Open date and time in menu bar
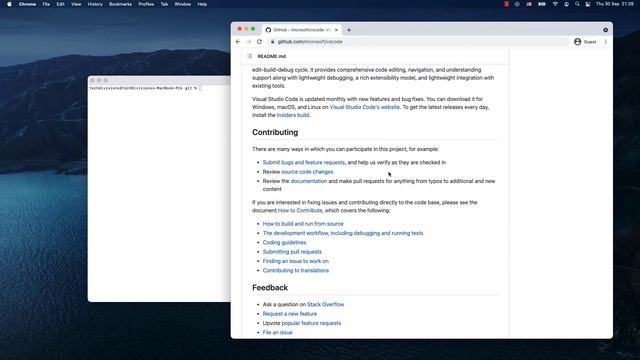Image resolution: width=640 pixels, height=360 pixels. (x=615, y=4)
